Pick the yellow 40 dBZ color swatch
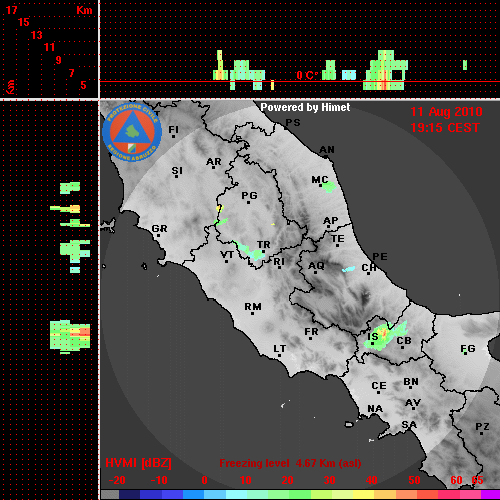Screen dimensions: 500x500 point(363,494)
